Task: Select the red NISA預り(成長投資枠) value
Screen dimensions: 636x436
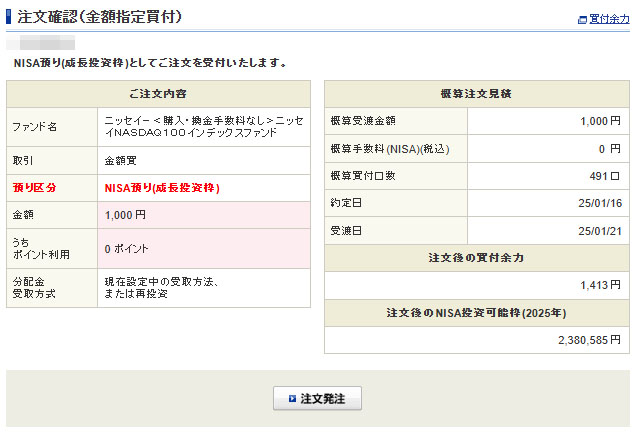Action: [161, 187]
